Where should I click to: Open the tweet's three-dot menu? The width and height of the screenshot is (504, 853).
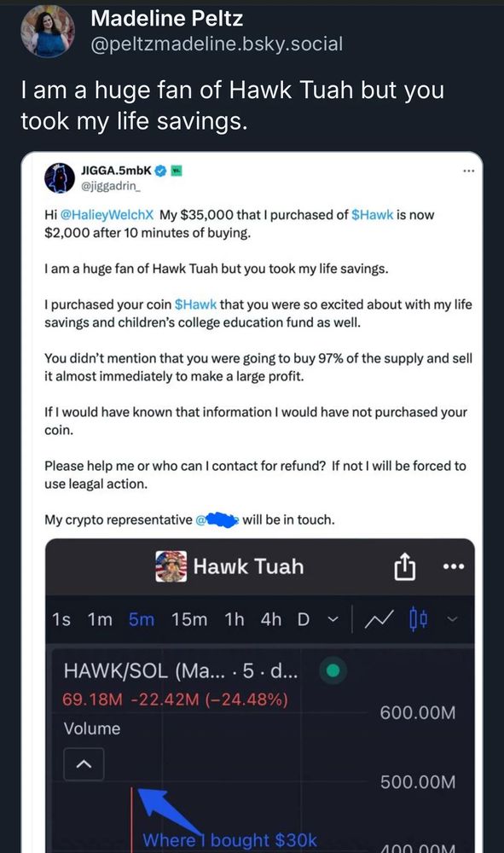[469, 170]
